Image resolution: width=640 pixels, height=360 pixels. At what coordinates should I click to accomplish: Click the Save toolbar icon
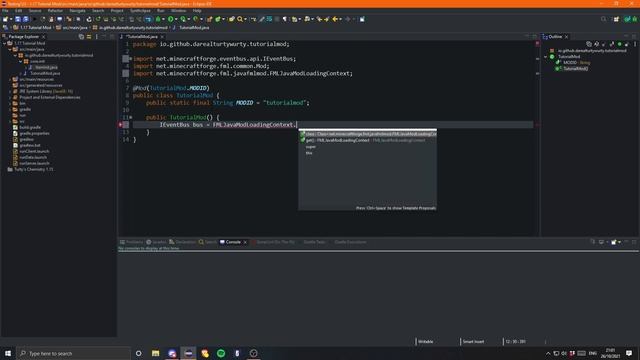[18, 19]
